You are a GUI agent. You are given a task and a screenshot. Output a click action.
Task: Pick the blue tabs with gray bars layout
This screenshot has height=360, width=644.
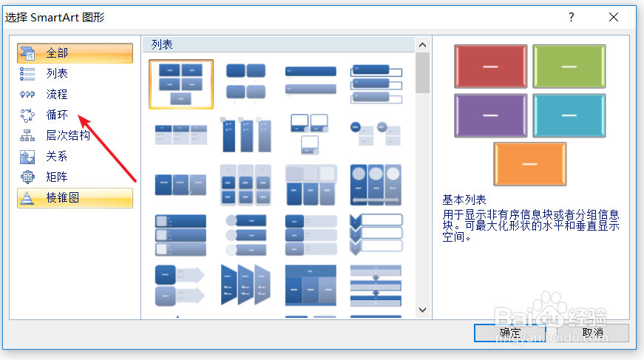(311, 235)
